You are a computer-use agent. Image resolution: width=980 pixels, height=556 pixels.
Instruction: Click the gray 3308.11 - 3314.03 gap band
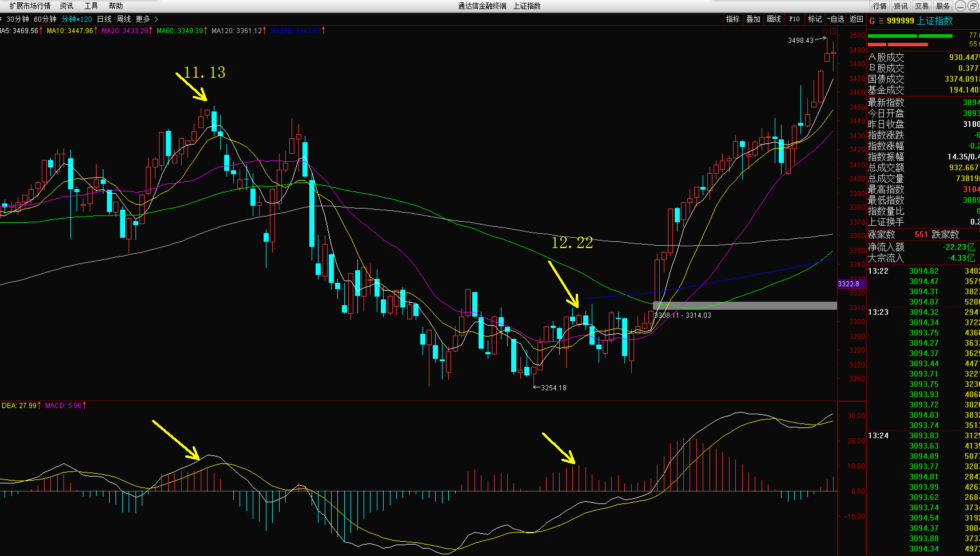744,306
